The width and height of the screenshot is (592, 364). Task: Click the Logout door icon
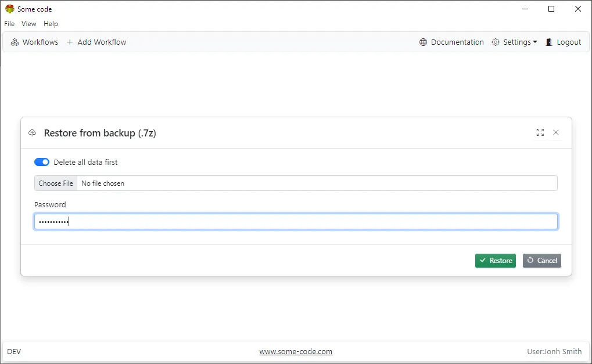click(549, 42)
